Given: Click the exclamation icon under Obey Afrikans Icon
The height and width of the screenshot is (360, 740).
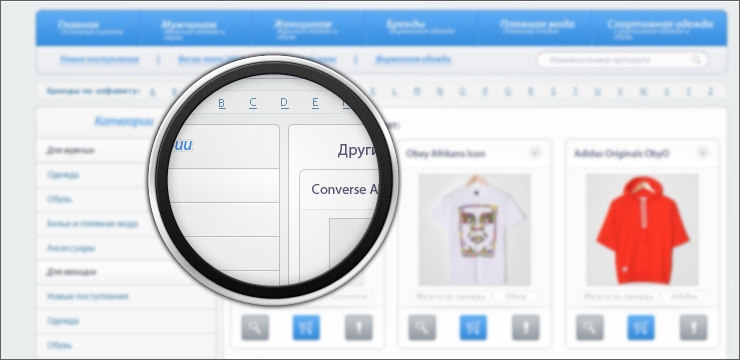Looking at the screenshot, I should tap(525, 327).
